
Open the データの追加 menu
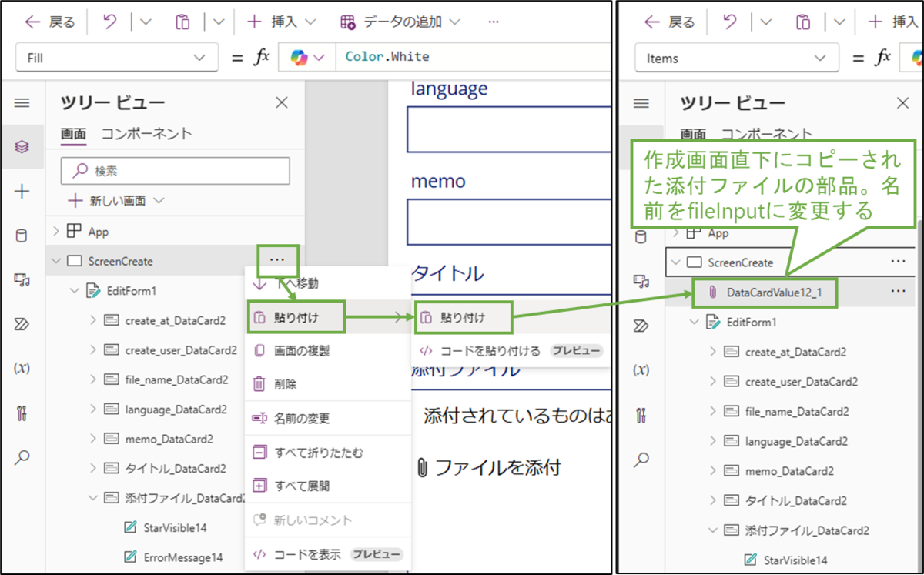[400, 22]
